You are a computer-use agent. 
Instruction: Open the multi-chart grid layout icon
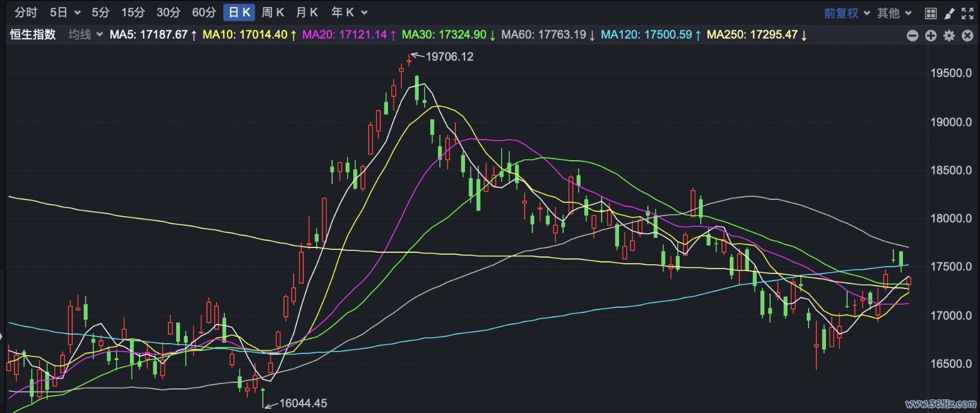(931, 13)
